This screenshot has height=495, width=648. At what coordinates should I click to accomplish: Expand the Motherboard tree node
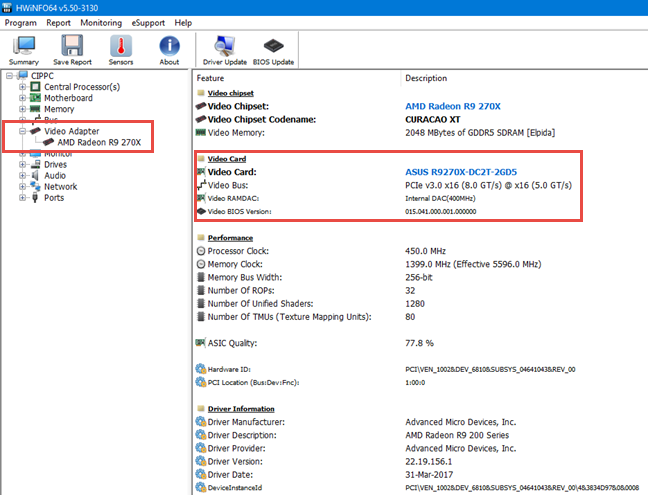[x=22, y=98]
